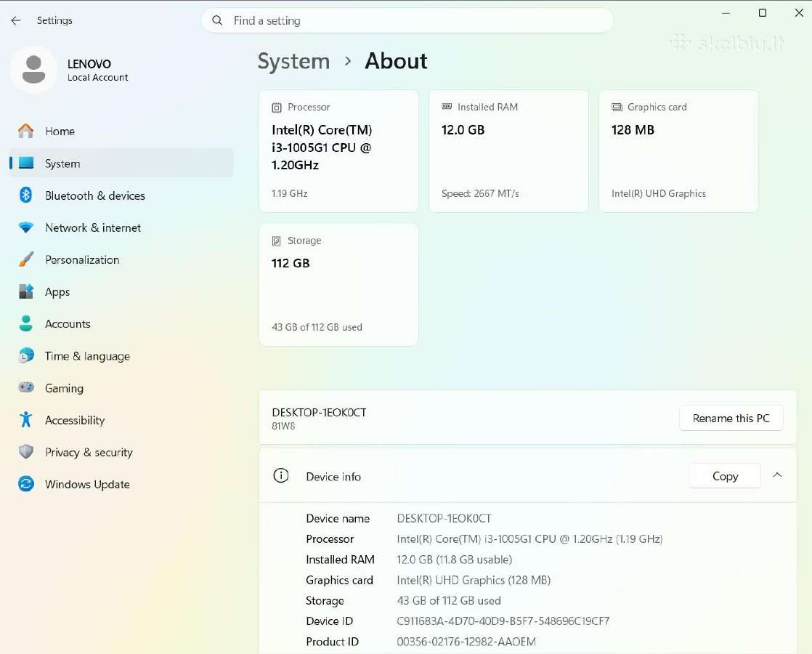The width and height of the screenshot is (812, 654).
Task: Open Network & internet settings
Action: click(x=121, y=227)
